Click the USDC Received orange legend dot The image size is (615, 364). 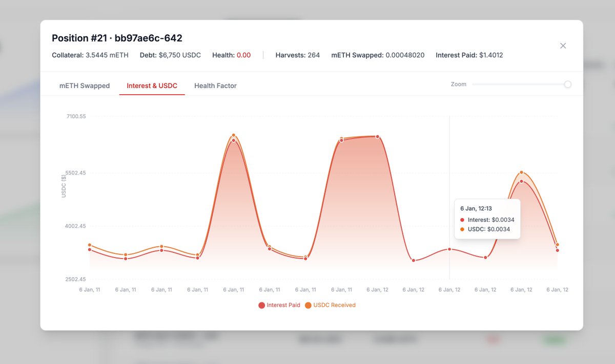pyautogui.click(x=308, y=305)
